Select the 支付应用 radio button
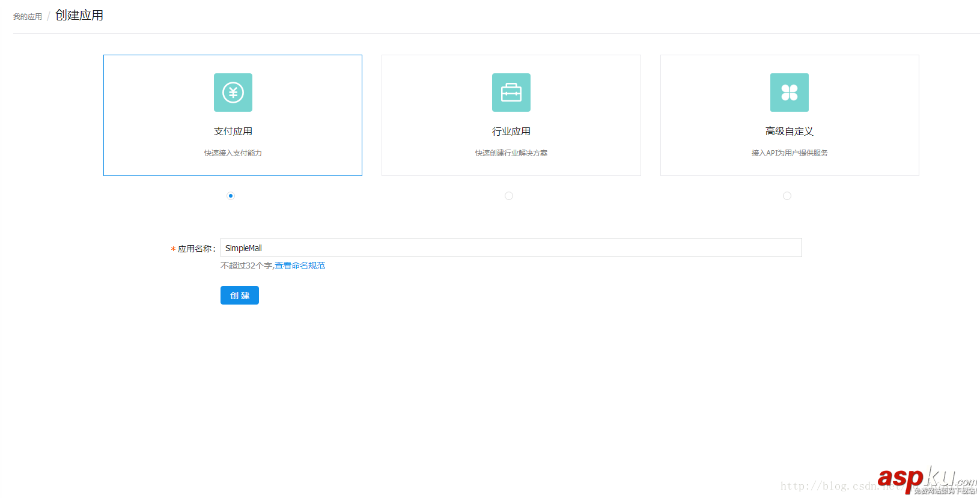Viewport: 980px width, 498px height. tap(231, 196)
